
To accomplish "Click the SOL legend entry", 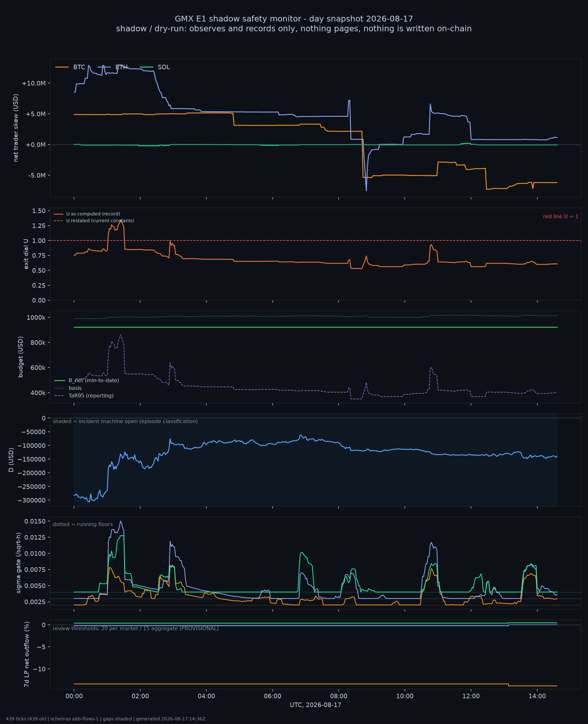I will pos(155,67).
